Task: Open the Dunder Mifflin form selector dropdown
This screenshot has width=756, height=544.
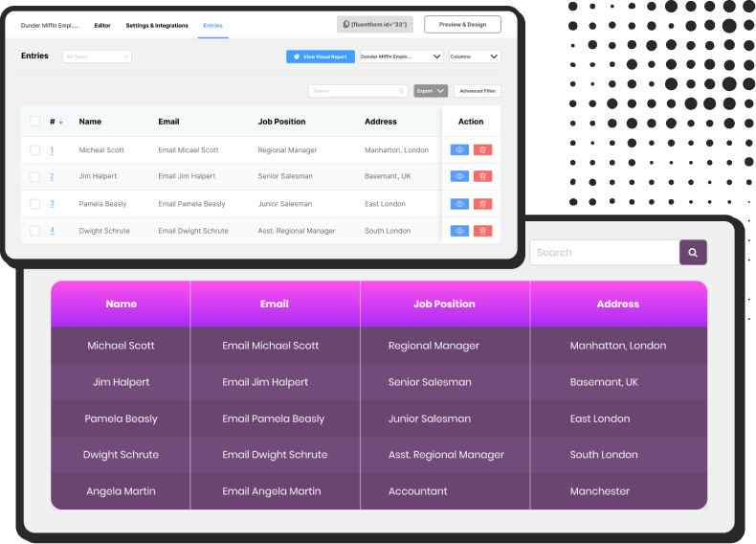Action: (x=401, y=57)
